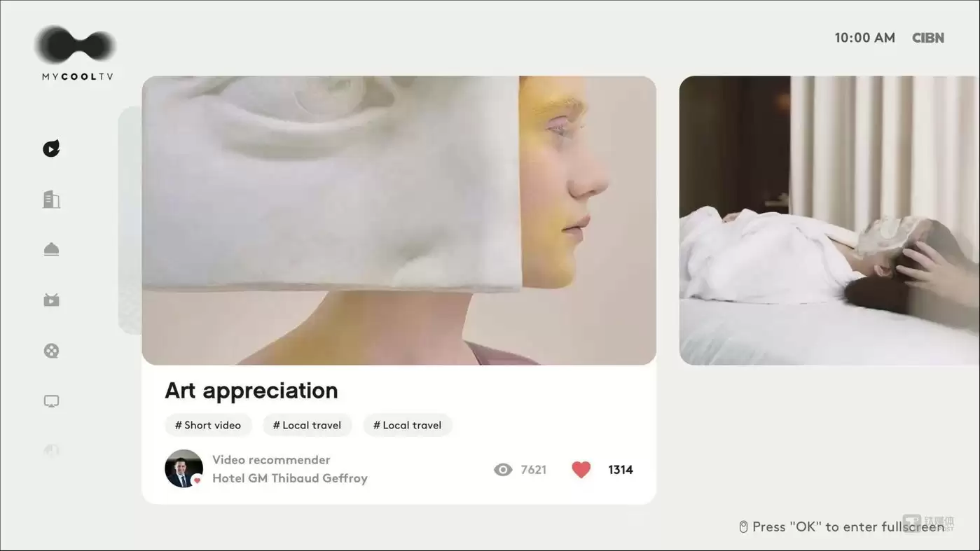Click the fullscreen hint text

pyautogui.click(x=848, y=526)
